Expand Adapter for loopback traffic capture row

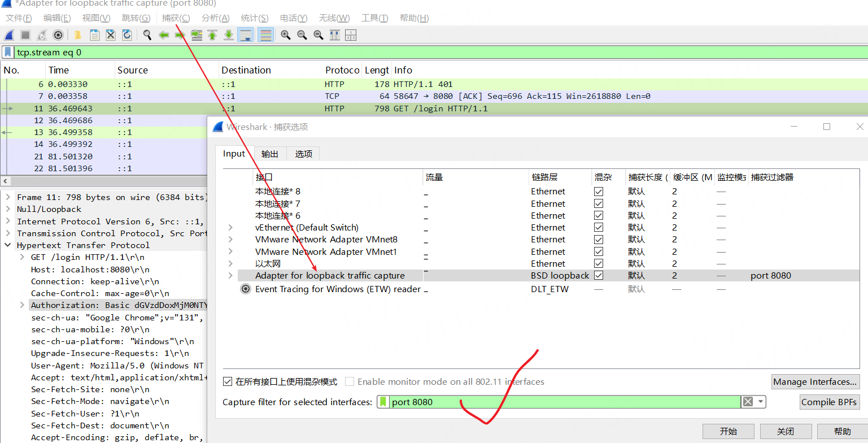point(230,275)
